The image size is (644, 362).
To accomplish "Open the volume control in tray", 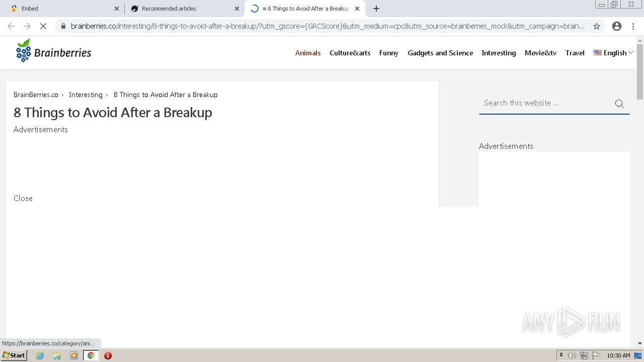I will pyautogui.click(x=572, y=355).
